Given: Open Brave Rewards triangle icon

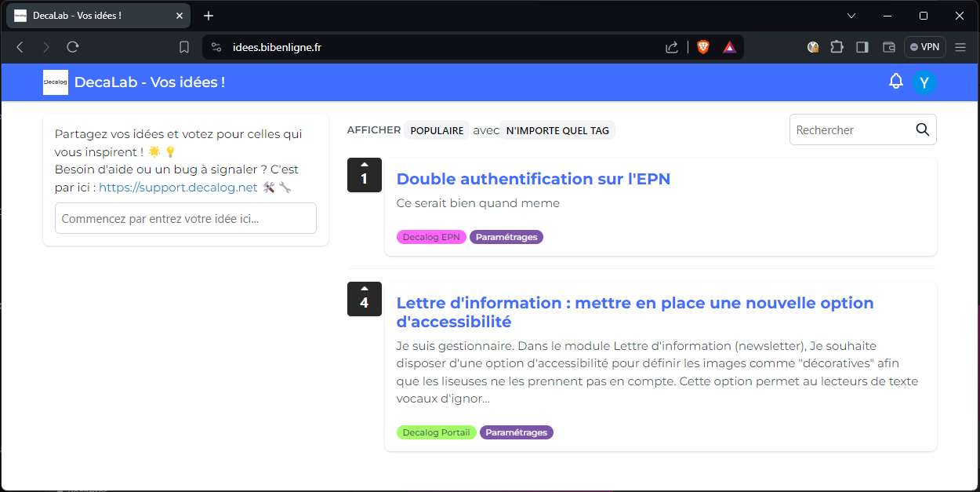Looking at the screenshot, I should pyautogui.click(x=729, y=47).
